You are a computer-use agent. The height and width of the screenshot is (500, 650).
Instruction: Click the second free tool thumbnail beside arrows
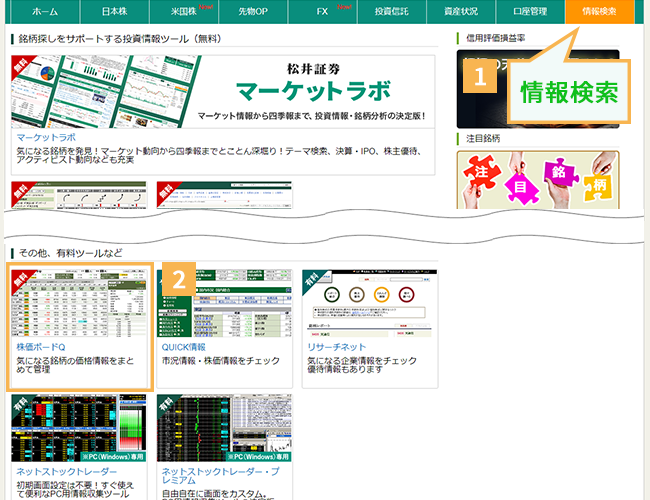tap(224, 195)
